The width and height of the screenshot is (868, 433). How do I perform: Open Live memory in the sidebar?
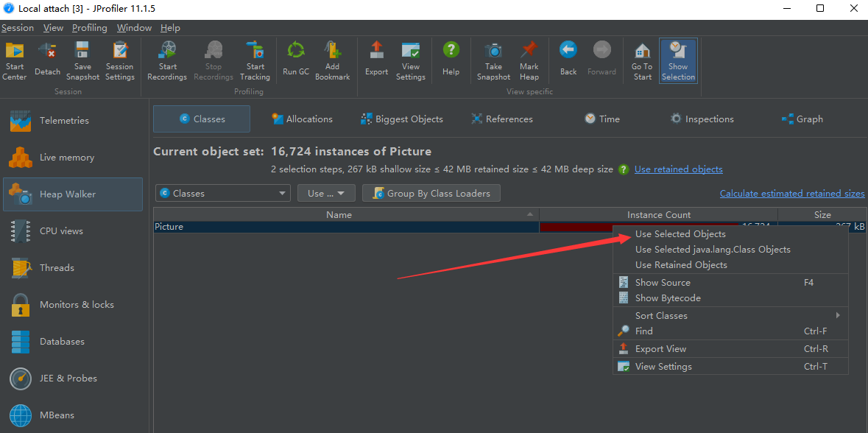[x=73, y=158]
